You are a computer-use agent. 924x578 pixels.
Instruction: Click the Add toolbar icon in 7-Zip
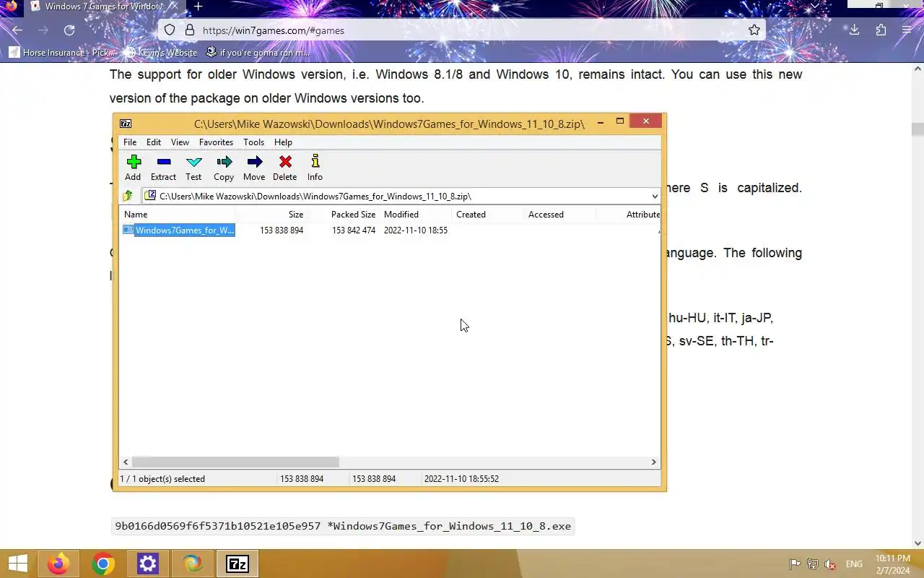click(133, 168)
